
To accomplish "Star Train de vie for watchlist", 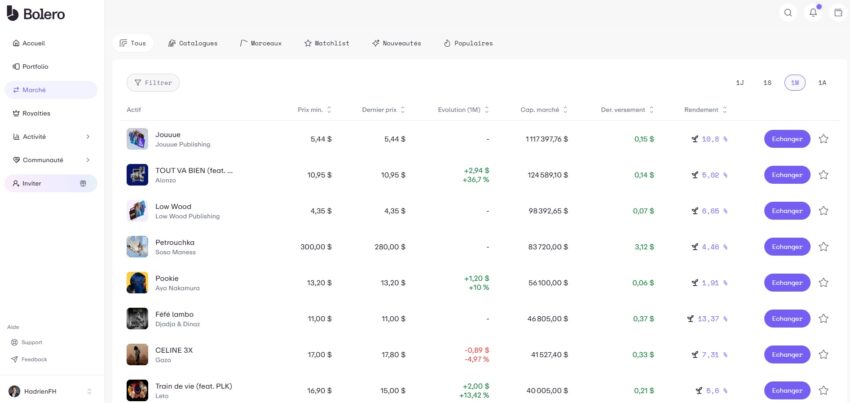I will (823, 390).
